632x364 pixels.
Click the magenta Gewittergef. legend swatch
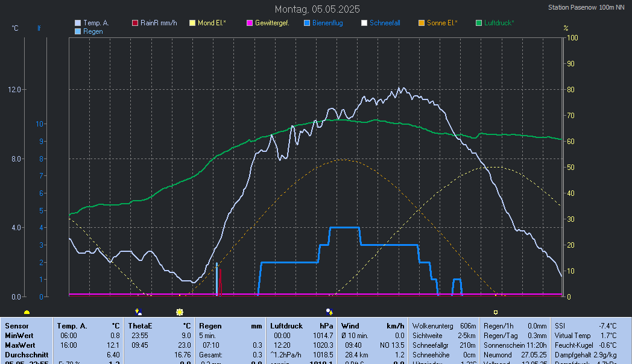coord(250,23)
